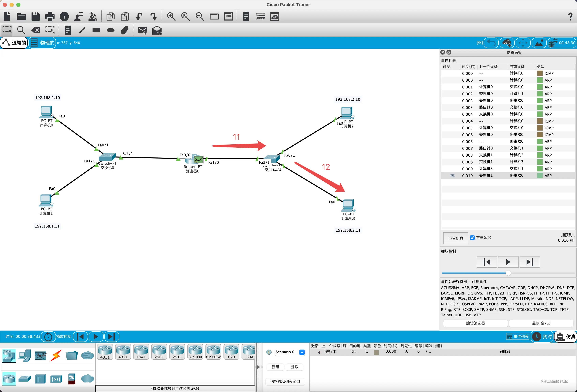
Task: Switch to the Logical workspace tab
Action: point(14,43)
